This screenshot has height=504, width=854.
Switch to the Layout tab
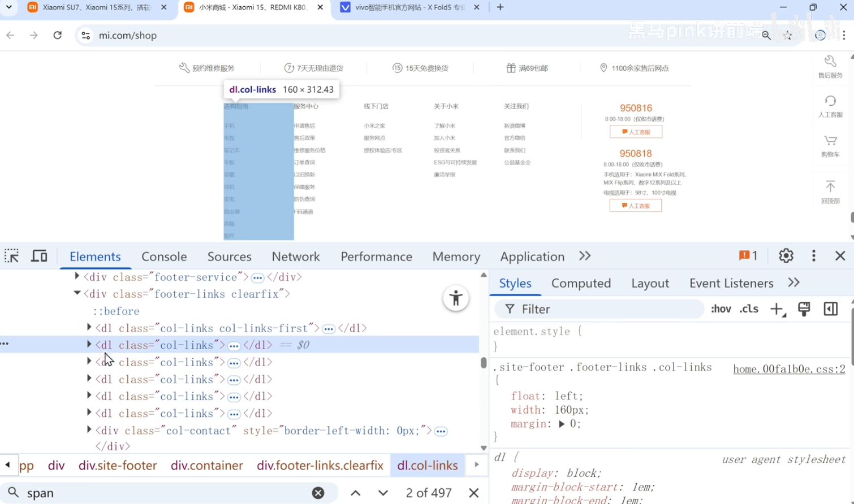click(x=650, y=283)
